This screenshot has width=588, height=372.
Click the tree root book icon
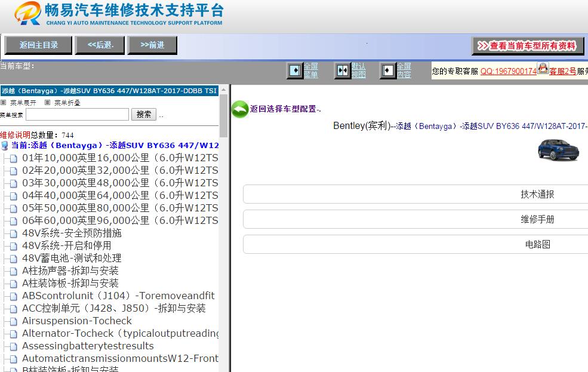[5, 146]
